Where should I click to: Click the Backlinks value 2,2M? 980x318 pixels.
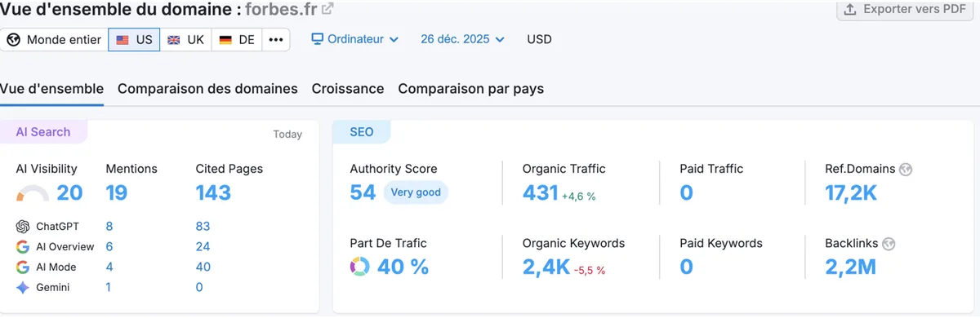pos(851,267)
